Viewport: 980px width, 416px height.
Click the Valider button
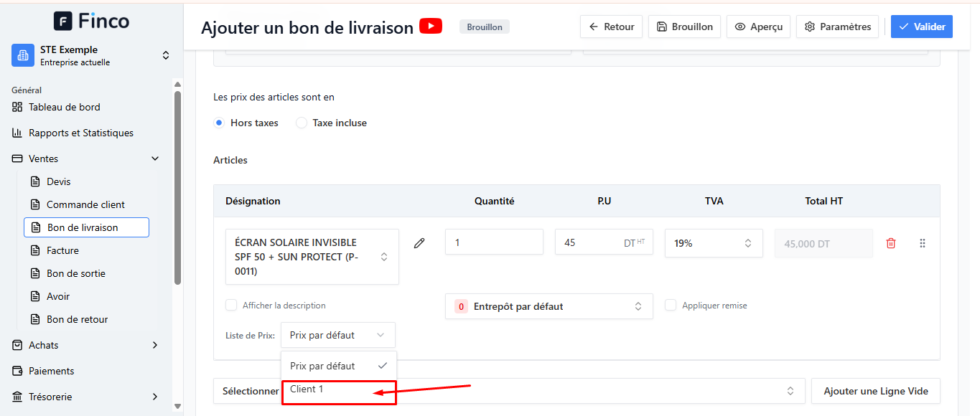click(922, 27)
